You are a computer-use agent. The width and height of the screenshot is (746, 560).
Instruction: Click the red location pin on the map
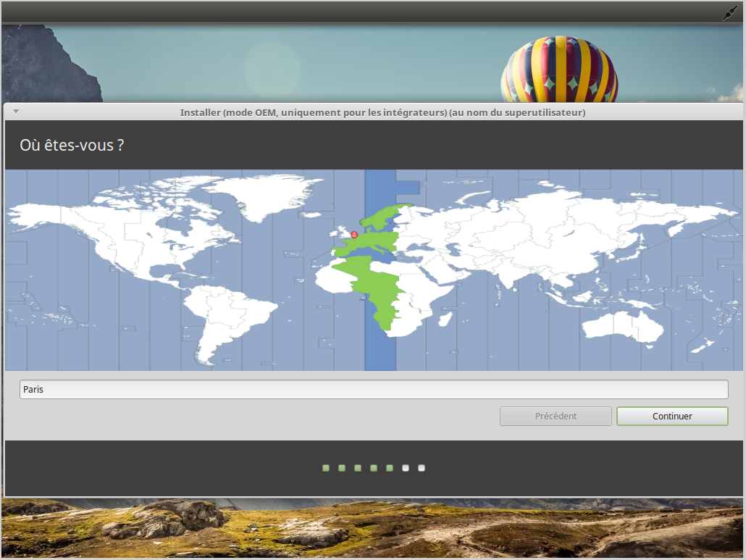(x=354, y=234)
